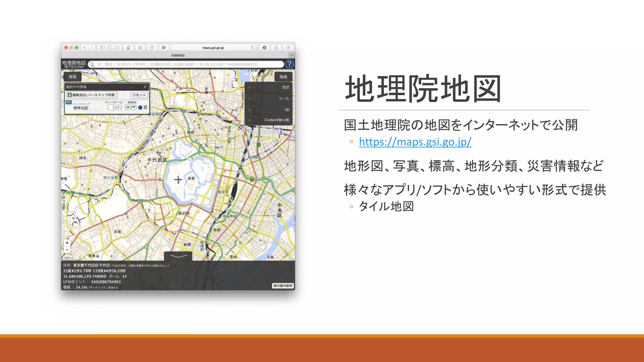Viewport: 644px width, 362px height.
Task: Open the downloads arrow icon
Action: tap(264, 47)
